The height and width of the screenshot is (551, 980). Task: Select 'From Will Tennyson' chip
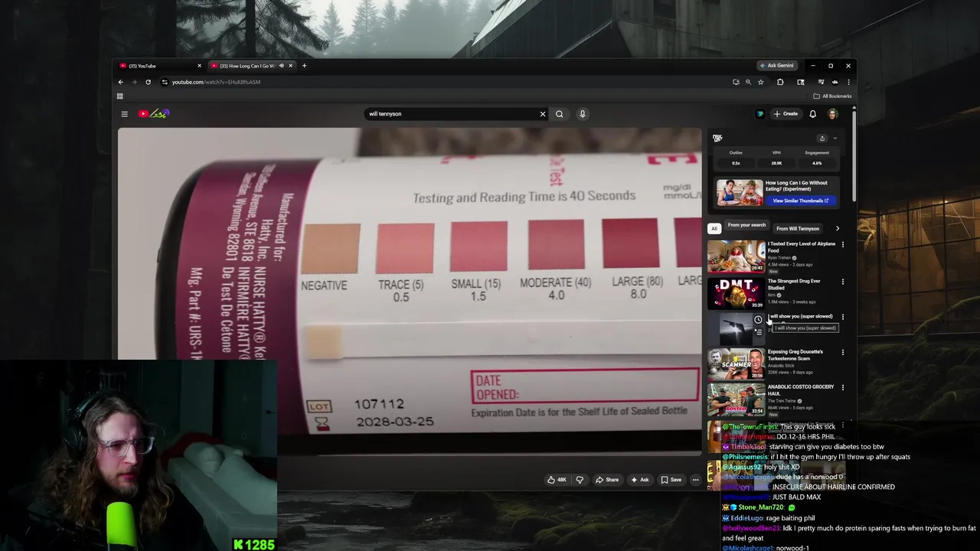[798, 228]
